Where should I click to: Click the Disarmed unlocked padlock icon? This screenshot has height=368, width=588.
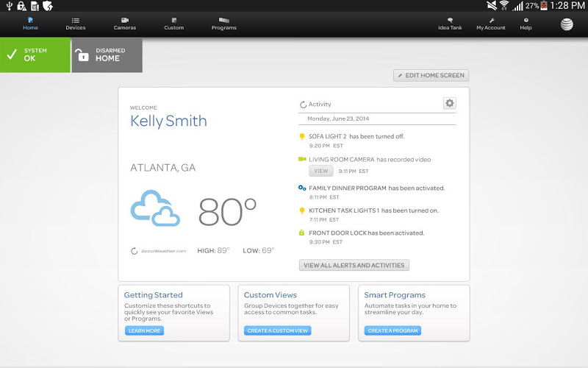[82, 54]
